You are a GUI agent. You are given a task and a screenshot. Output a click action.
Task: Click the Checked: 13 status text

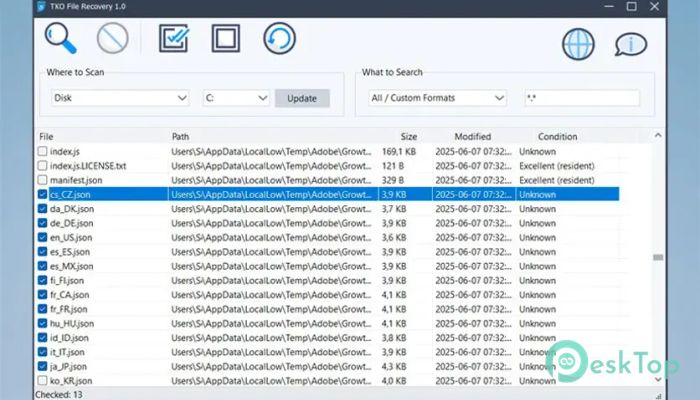click(58, 395)
